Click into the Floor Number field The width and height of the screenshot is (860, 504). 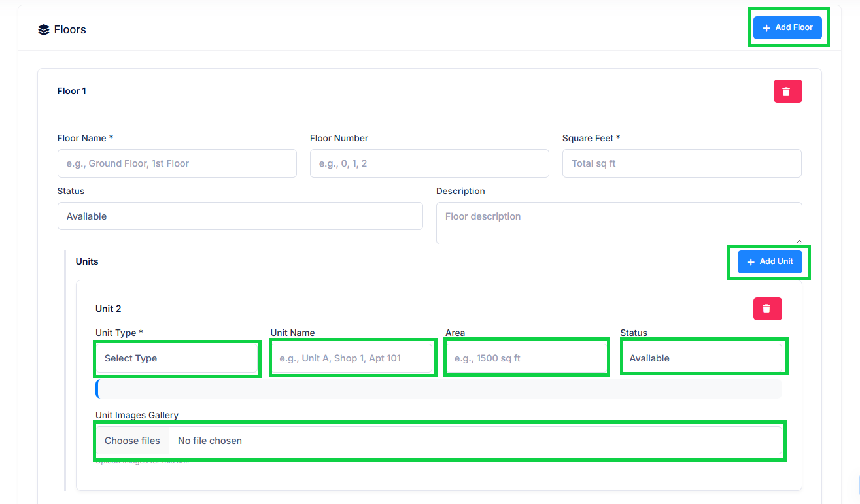click(429, 163)
